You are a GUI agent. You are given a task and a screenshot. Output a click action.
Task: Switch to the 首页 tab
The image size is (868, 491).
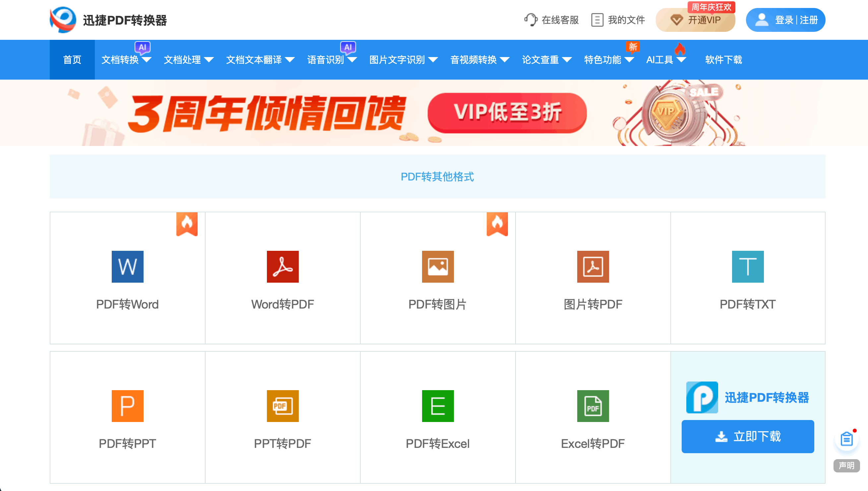(x=72, y=60)
